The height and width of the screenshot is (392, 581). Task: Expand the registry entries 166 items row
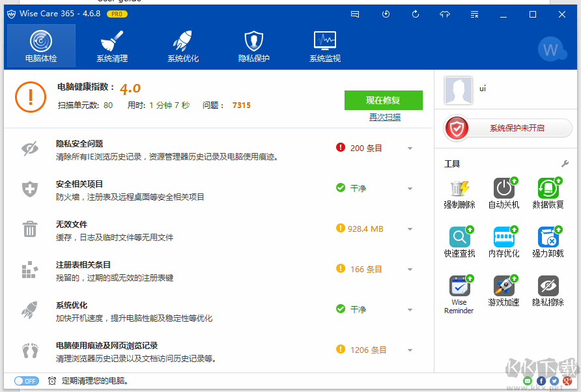click(x=410, y=269)
